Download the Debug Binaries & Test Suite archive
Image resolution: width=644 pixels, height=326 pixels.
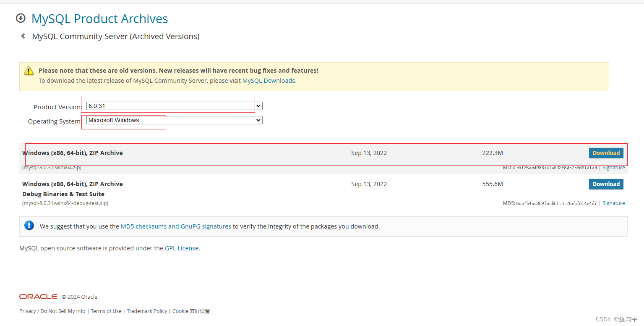coord(606,184)
